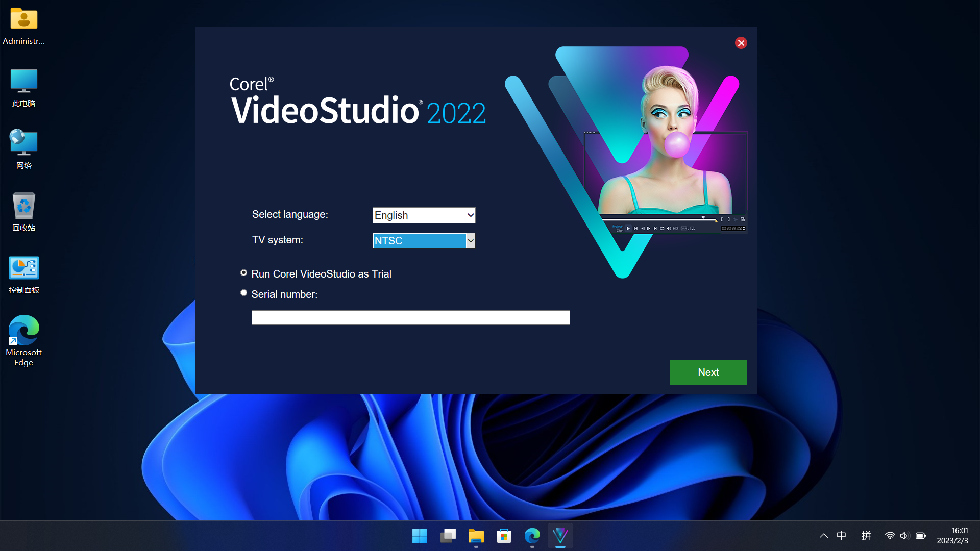The width and height of the screenshot is (980, 551).
Task: Open the volume speaker tray icon
Action: (904, 536)
